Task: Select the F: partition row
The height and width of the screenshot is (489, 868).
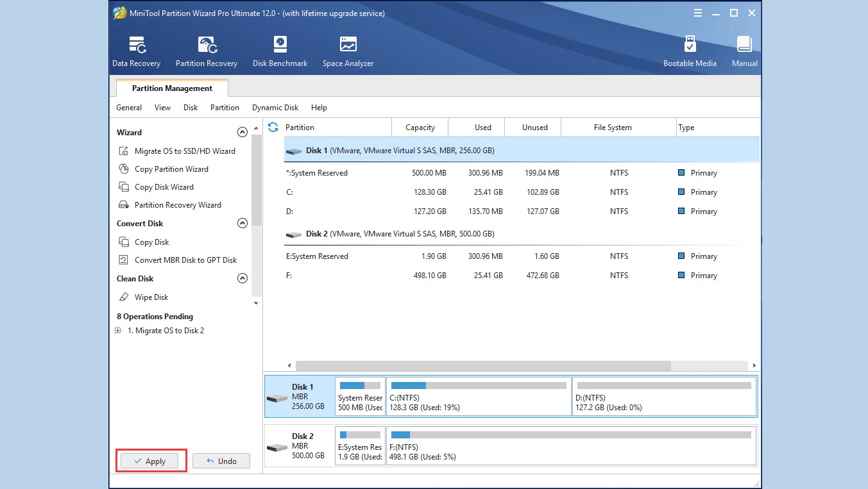Action: pos(522,276)
